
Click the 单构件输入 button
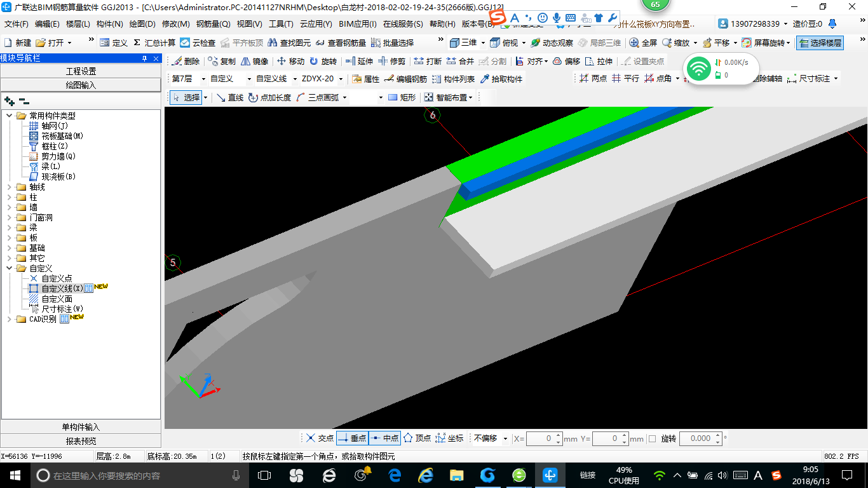(81, 427)
